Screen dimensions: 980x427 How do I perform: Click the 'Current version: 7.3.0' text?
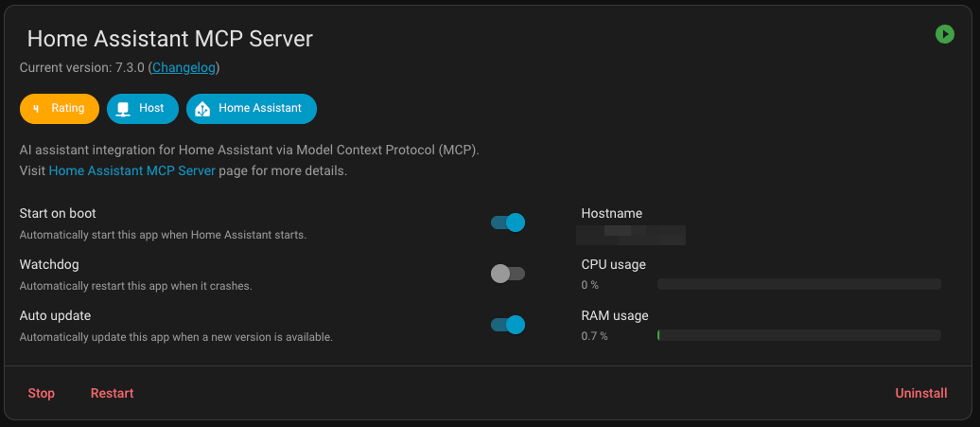click(x=82, y=67)
